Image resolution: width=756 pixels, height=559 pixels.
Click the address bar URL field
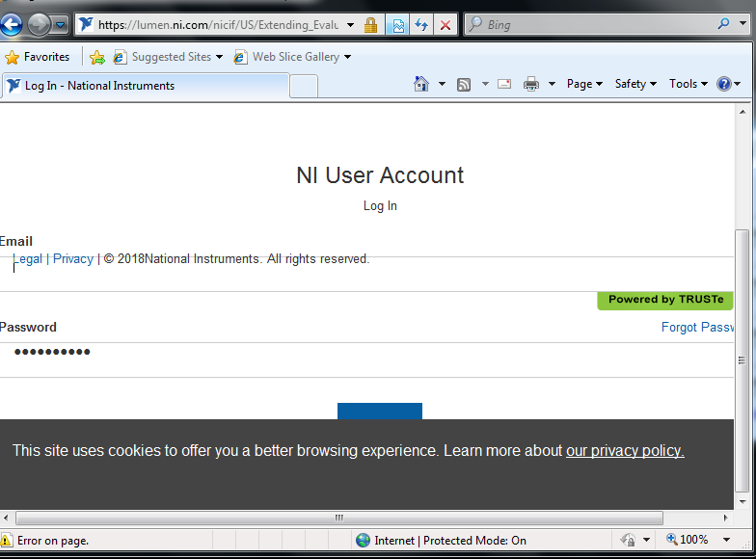click(218, 25)
